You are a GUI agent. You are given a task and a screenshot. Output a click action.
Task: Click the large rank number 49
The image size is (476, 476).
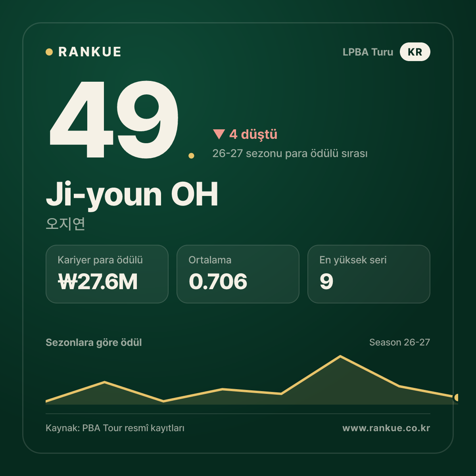(x=114, y=119)
